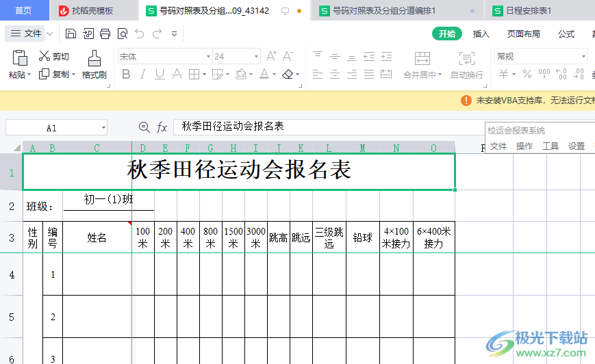The image size is (595, 364).
Task: Align text to vertical middle
Action: 335,56
